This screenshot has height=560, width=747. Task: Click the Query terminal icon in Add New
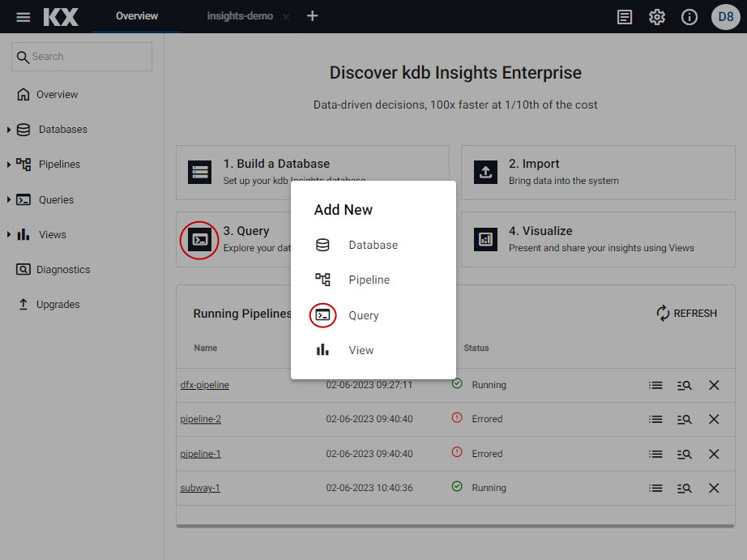tap(322, 315)
